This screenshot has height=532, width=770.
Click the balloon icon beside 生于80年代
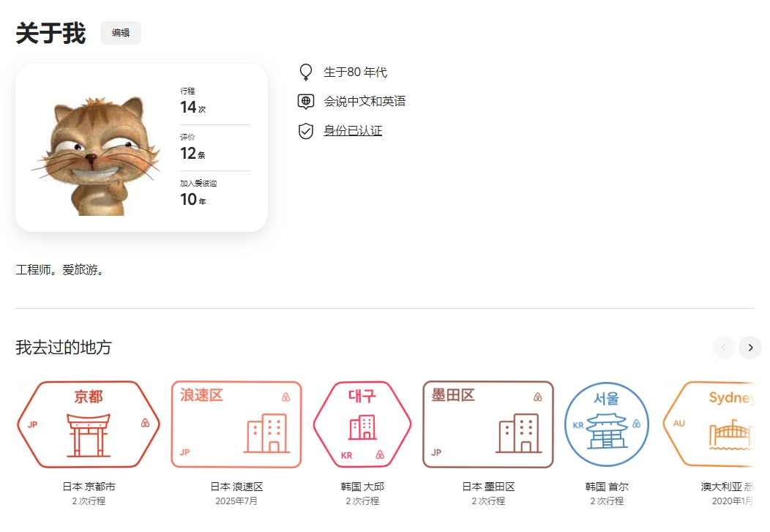click(305, 72)
